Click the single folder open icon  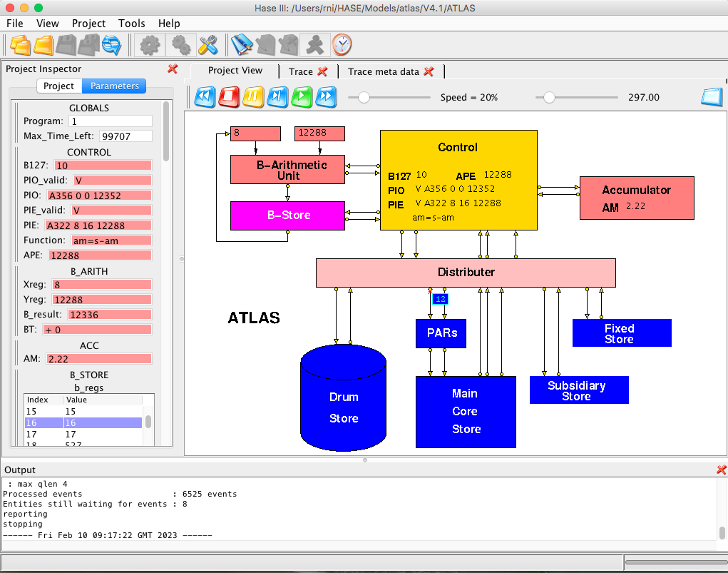[x=43, y=45]
